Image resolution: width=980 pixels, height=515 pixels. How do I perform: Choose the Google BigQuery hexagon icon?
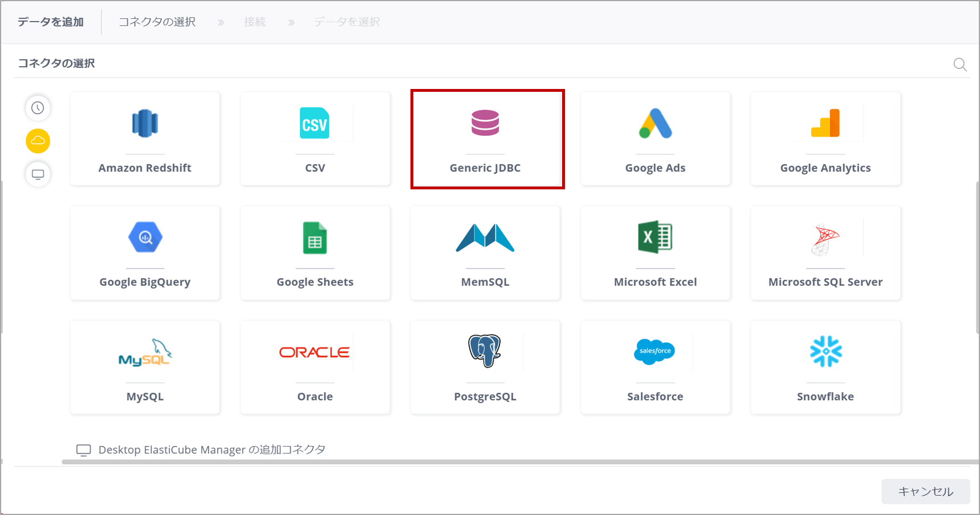[145, 237]
